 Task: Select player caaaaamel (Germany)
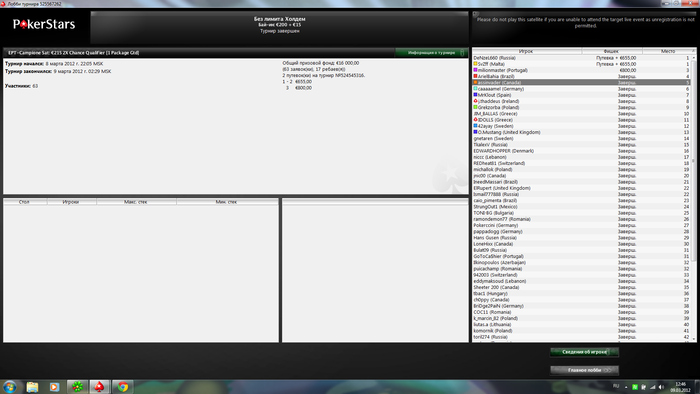pos(582,89)
